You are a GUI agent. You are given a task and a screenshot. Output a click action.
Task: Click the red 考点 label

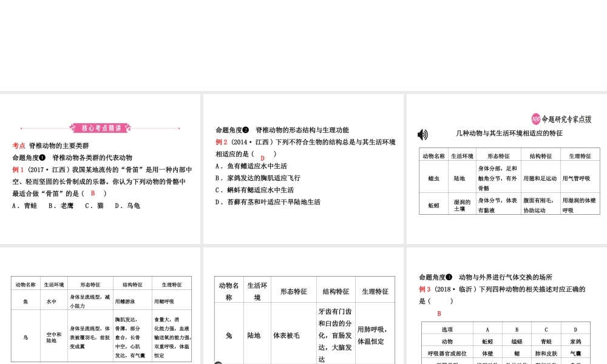pos(19,146)
